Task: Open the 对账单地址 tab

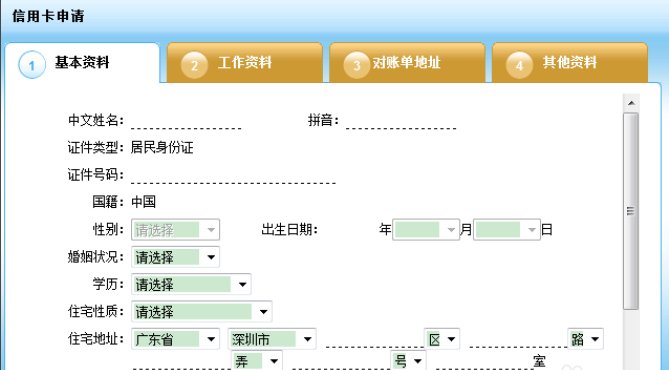Action: [407, 63]
